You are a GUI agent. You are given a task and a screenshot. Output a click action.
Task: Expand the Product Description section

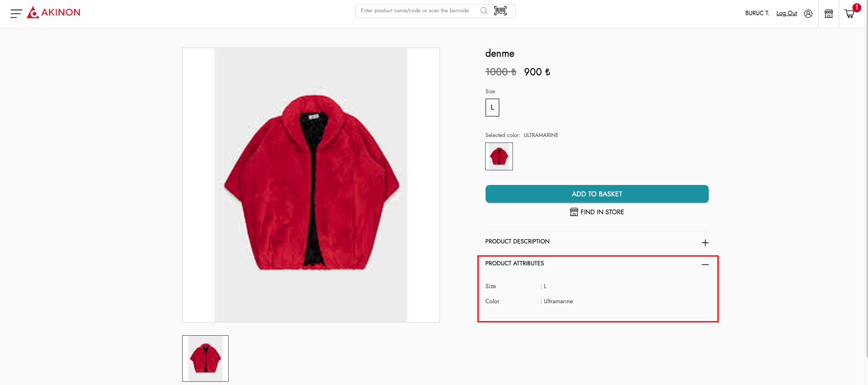pos(705,243)
